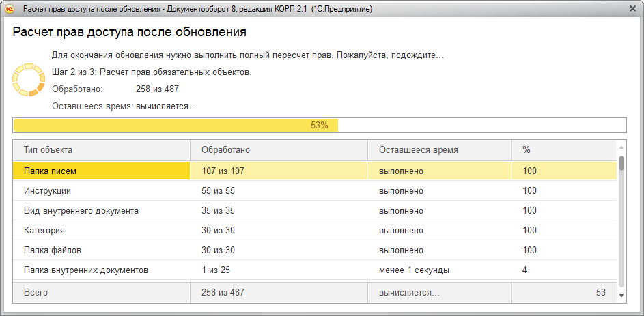Click the table scrollbar down arrow

pos(621,296)
